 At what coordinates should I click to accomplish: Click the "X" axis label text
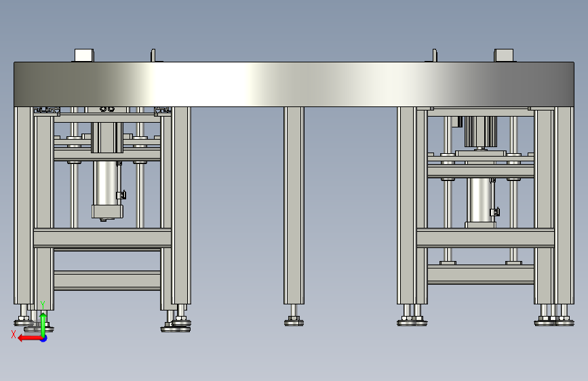click(14, 334)
